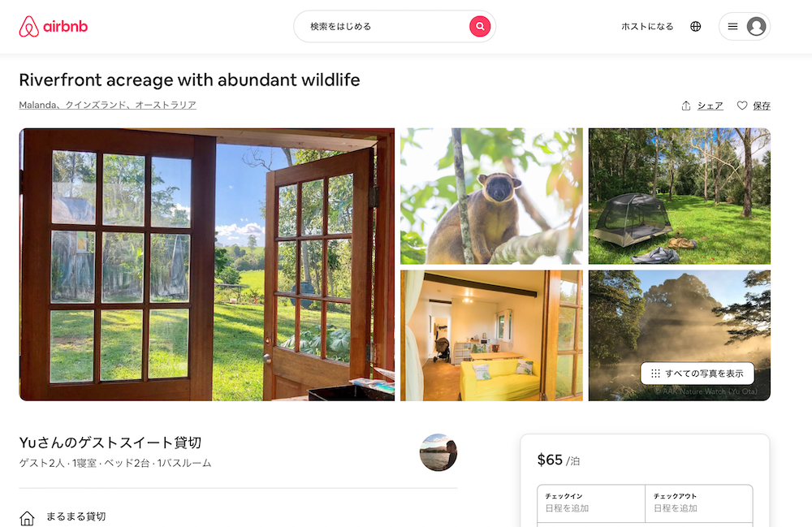Click the user profile avatar icon

756,27
